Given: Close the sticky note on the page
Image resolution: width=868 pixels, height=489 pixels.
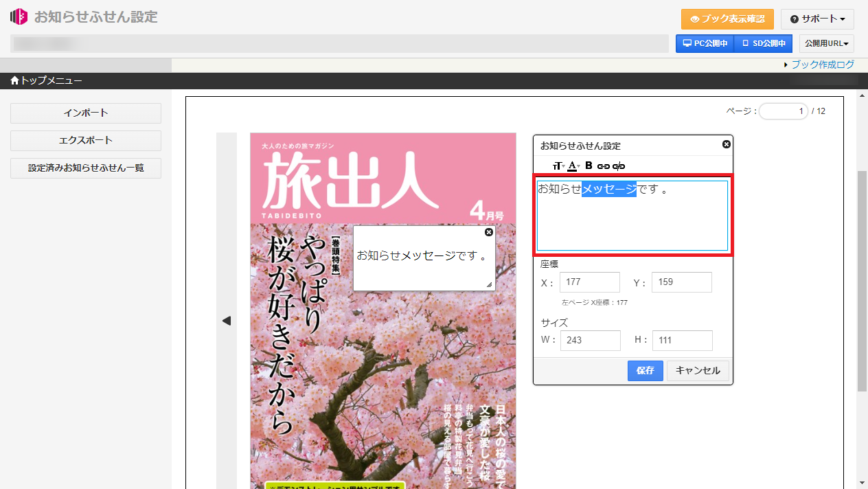Looking at the screenshot, I should click(489, 232).
